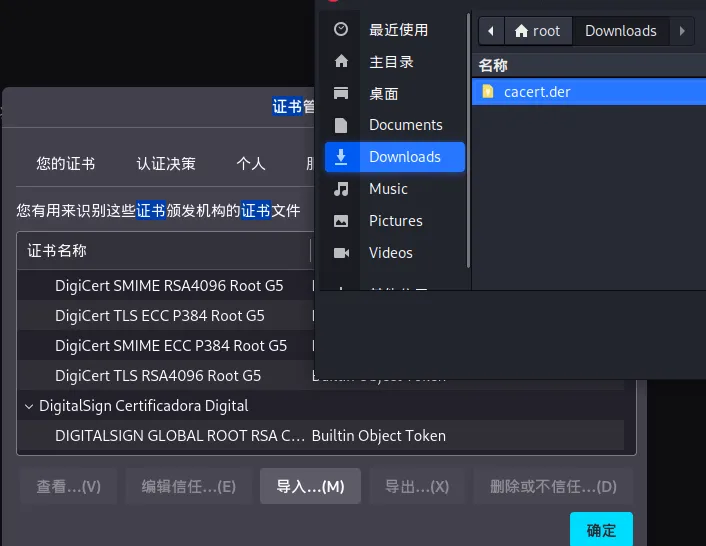
Task: Click Downloads path bar button
Action: tap(621, 31)
